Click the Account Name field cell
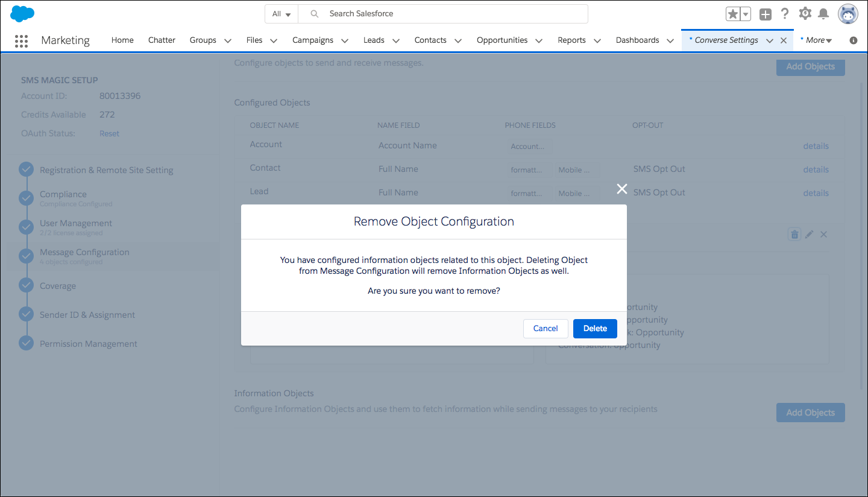Screen dimensions: 868x497 coord(407,145)
